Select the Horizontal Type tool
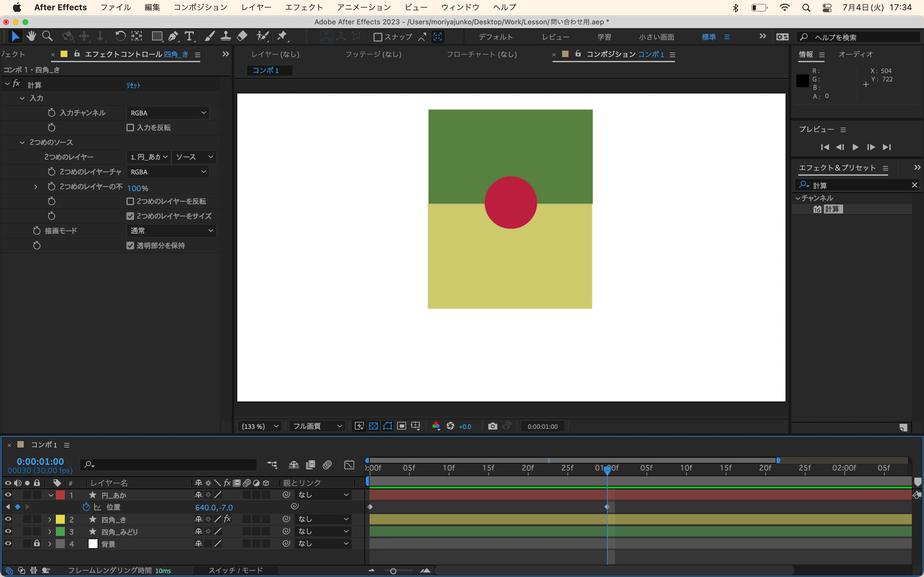 coord(189,37)
